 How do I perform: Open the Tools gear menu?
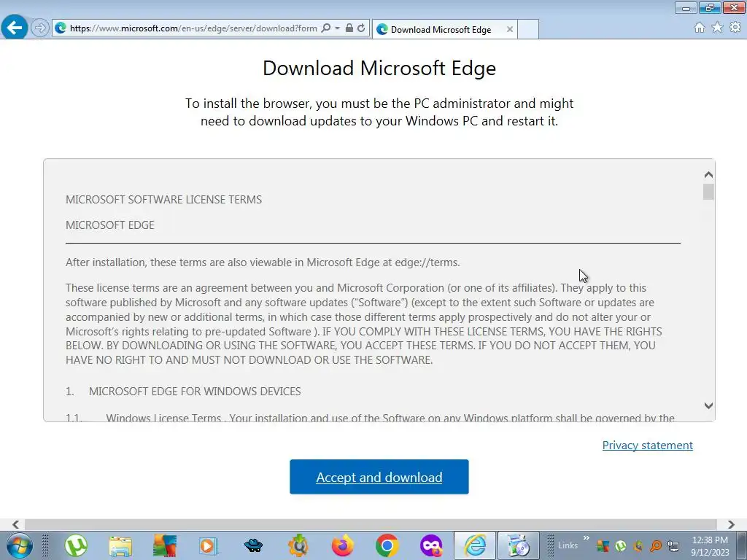tap(735, 28)
